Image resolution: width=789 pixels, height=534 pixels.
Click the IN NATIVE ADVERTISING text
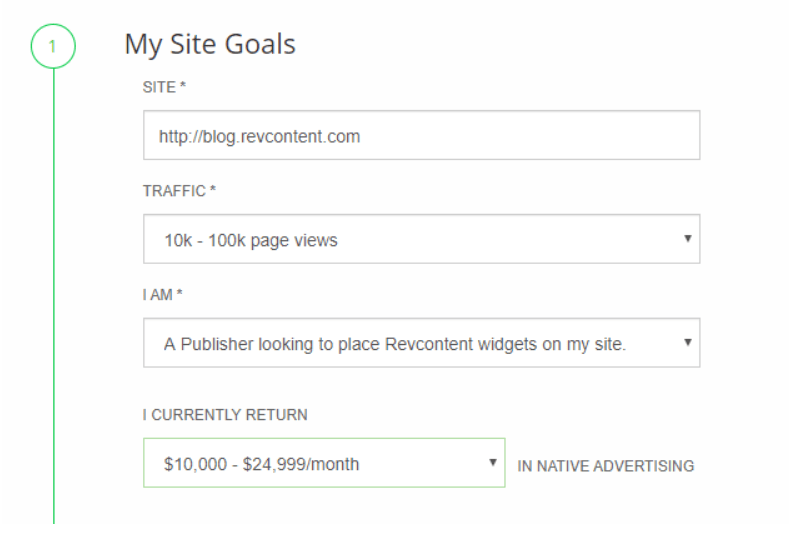click(605, 466)
